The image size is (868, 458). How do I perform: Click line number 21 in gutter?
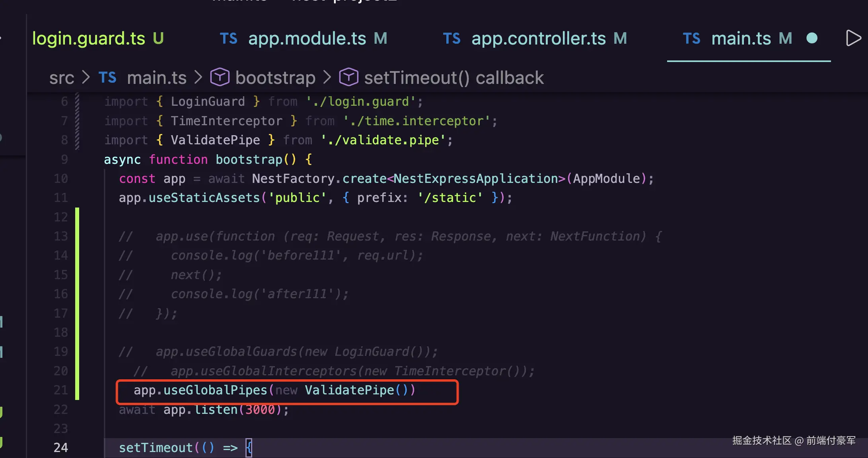[61, 390]
